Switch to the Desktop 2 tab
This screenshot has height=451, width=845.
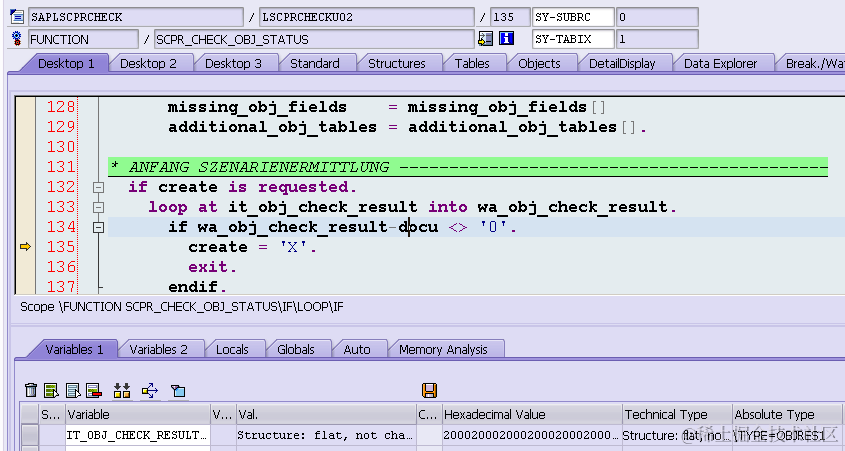coord(148,64)
